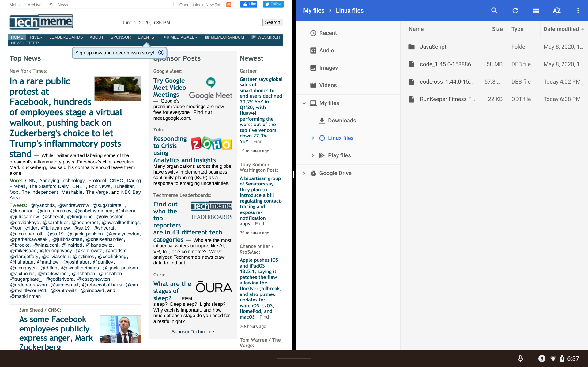
Task: Open the AZ sort options
Action: [557, 10]
